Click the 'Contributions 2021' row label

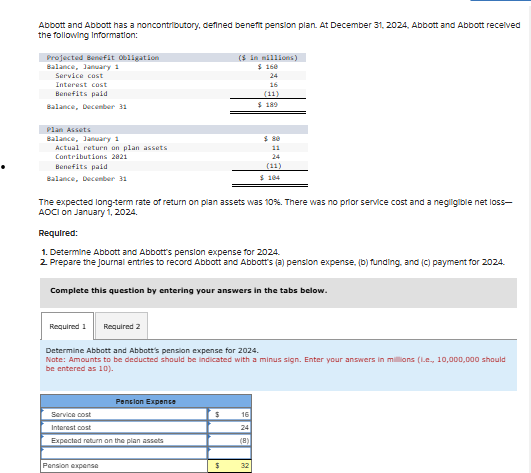[x=91, y=157]
